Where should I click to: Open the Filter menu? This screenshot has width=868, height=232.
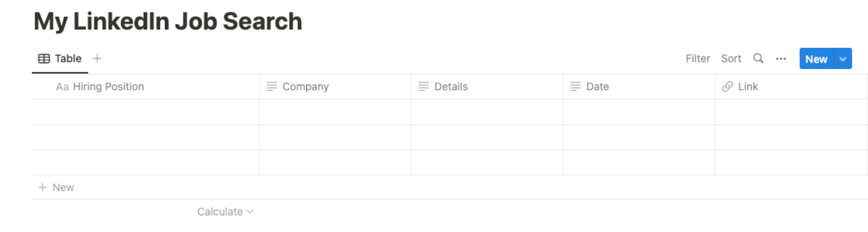tap(698, 59)
